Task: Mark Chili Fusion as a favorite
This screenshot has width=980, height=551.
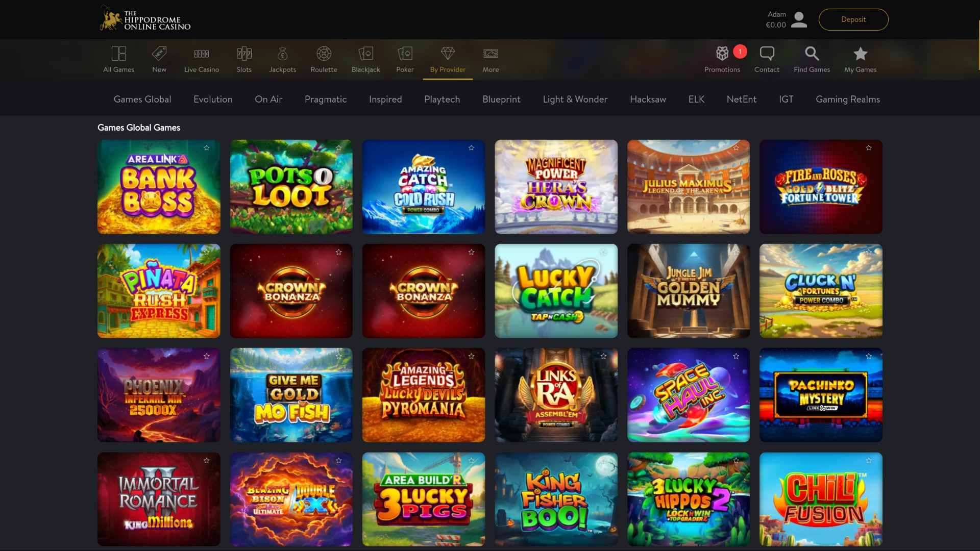Action: [869, 460]
